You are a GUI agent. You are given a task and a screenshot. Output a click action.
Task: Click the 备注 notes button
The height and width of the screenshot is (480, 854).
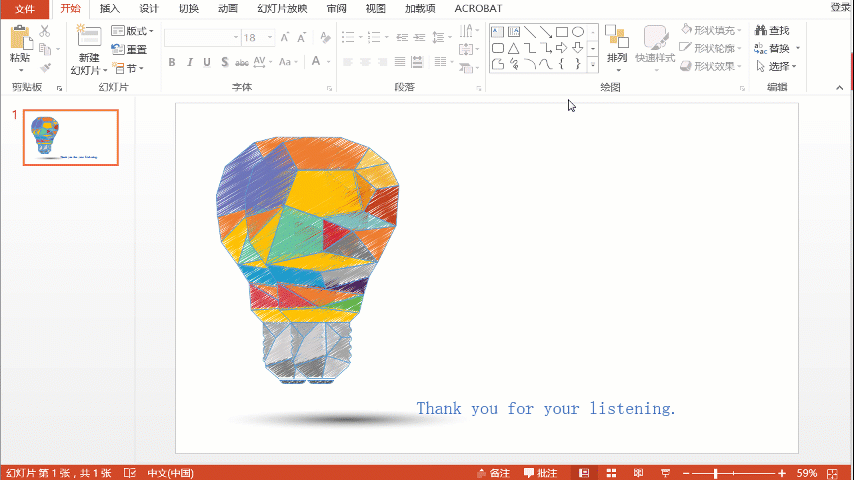[x=493, y=473]
